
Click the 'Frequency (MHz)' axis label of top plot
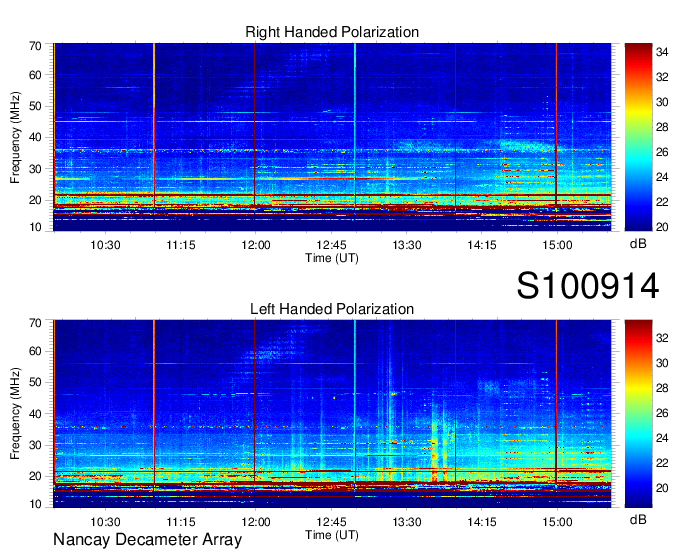point(15,137)
